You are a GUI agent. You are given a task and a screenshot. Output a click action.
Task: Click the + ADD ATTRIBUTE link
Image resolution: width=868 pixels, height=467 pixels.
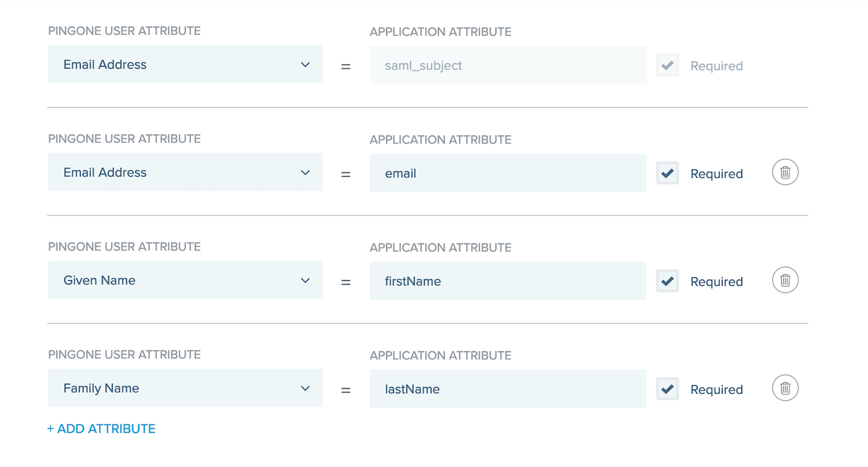point(101,428)
